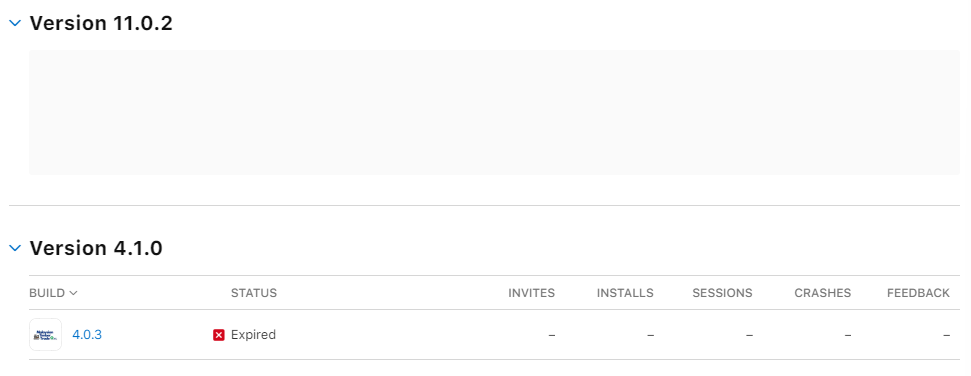This screenshot has height=376, width=971.
Task: Click the Expired status text
Action: (253, 334)
